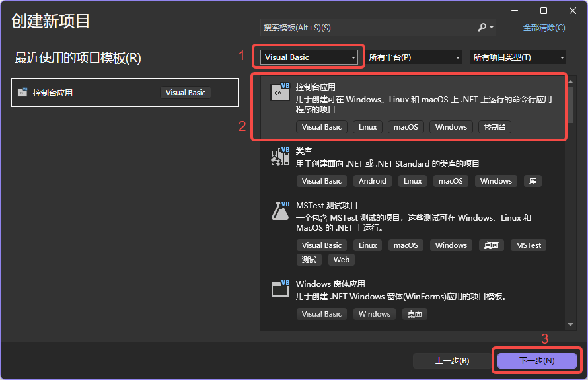Image resolution: width=588 pixels, height=380 pixels.
Task: Expand the 所有项目类型 filter
Action: click(518, 57)
